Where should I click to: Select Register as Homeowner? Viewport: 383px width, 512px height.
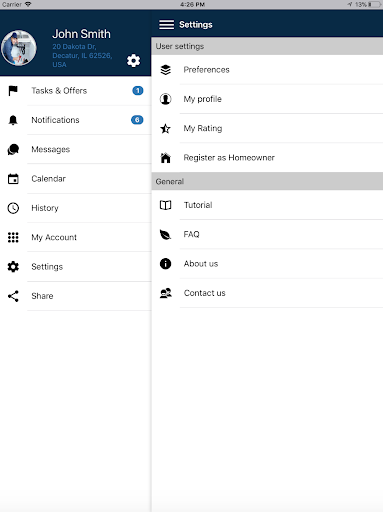pyautogui.click(x=267, y=158)
